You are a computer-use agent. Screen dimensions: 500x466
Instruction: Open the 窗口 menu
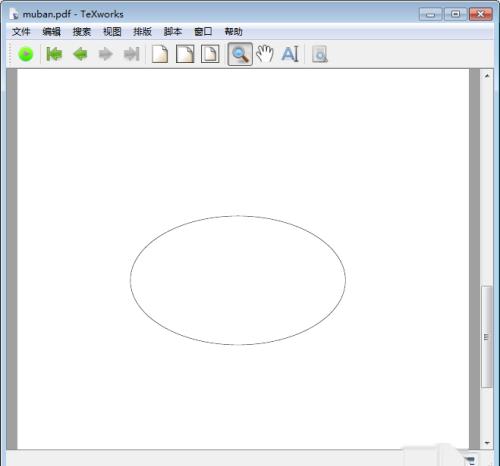point(203,32)
